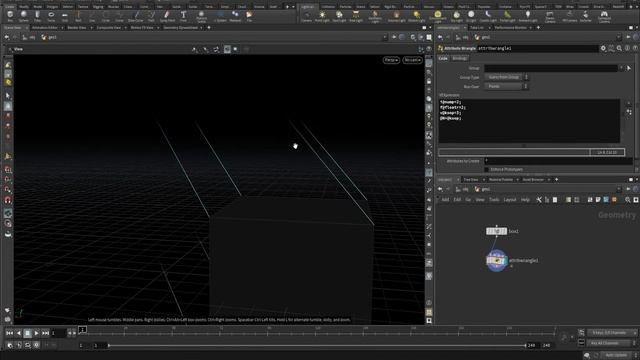This screenshot has width=640, height=360.
Task: Select the Metaball shelf tool
Action: tap(235, 16)
